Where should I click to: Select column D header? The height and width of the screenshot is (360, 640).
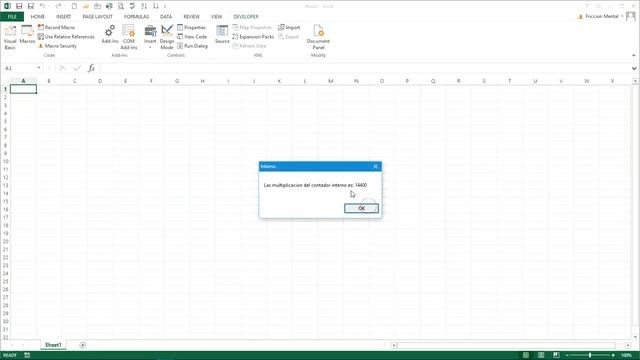100,81
